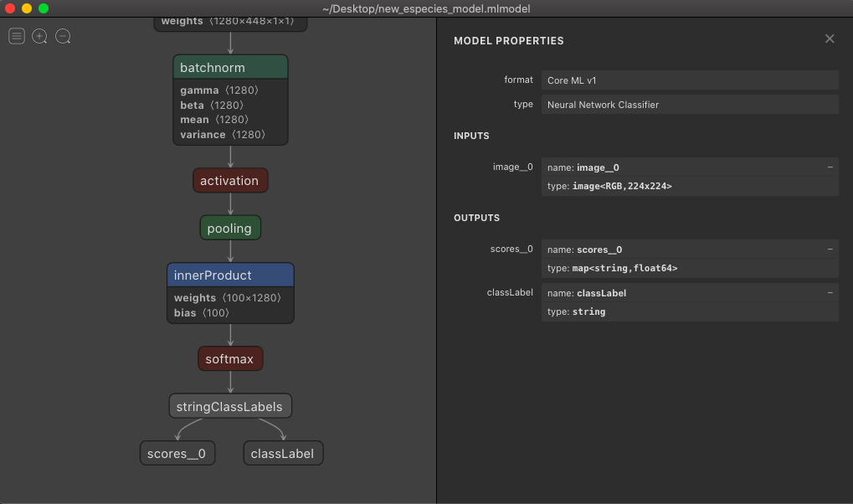Open the sidebar menu in the graph view
This screenshot has width=853, height=504.
pos(16,36)
